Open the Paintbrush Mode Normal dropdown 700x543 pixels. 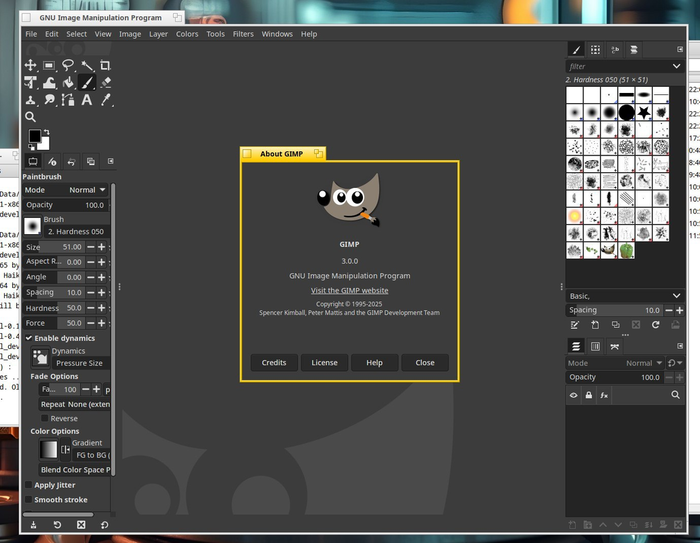[66, 190]
